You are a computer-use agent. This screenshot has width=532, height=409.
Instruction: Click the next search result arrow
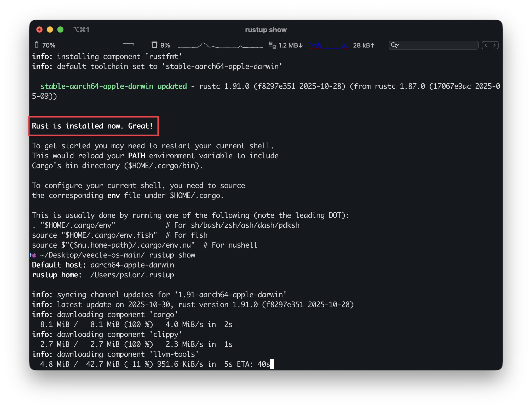pos(494,45)
